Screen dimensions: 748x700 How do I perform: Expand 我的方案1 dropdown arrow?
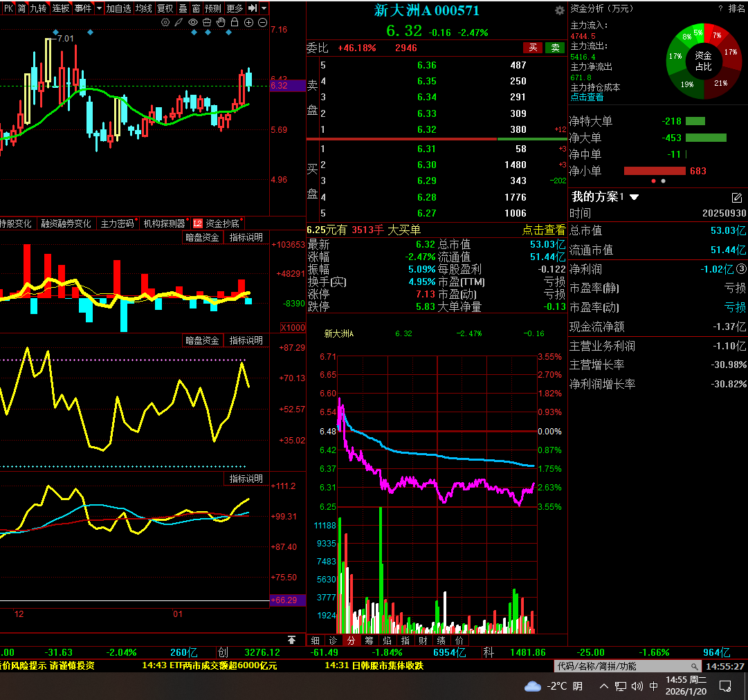[634, 197]
